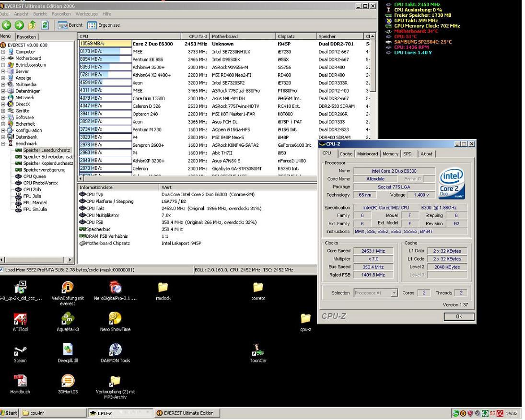The height and width of the screenshot is (420, 525).
Task: Switch to CPU-Z taskbar button
Action: (120, 413)
